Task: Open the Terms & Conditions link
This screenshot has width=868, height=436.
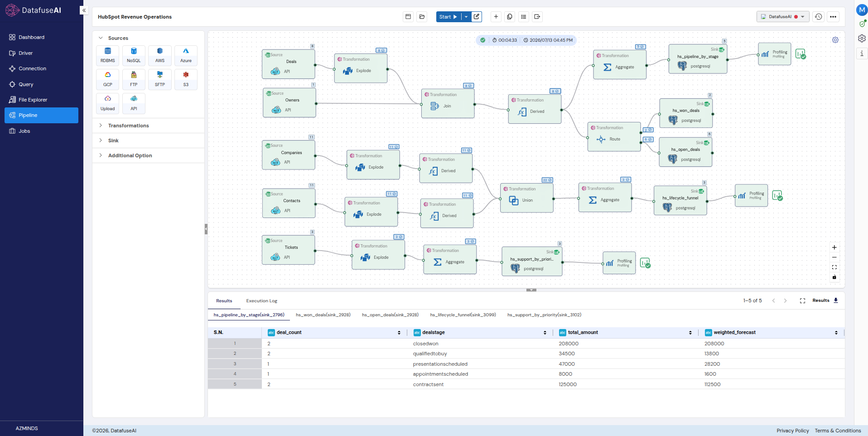Action: coord(838,431)
